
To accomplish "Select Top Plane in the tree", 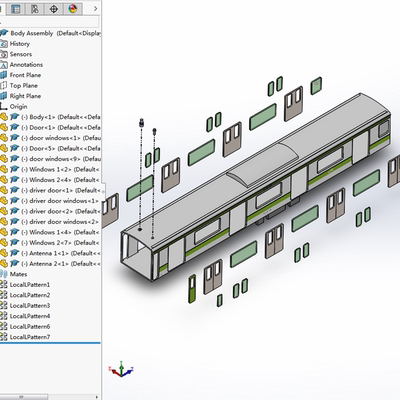I will click(x=24, y=85).
